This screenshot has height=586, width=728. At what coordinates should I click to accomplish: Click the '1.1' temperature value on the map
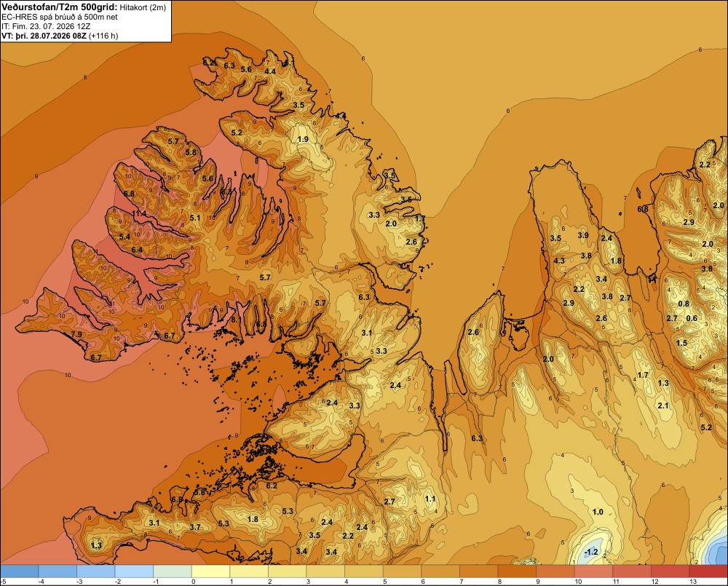[x=430, y=499]
